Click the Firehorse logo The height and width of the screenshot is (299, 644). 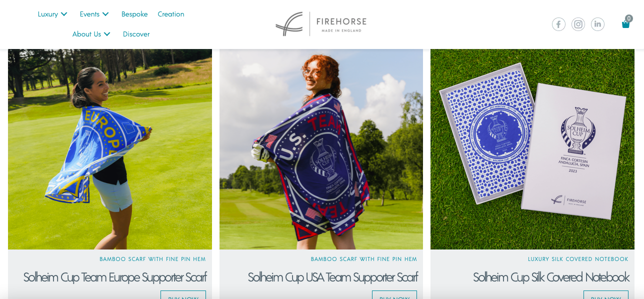(x=321, y=24)
